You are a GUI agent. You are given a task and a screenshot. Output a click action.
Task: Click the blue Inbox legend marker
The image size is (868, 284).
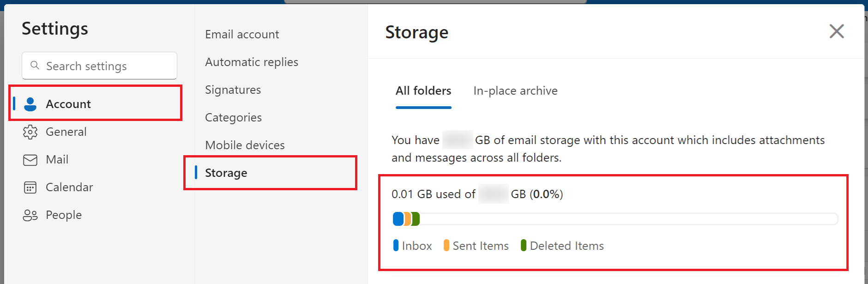click(396, 245)
